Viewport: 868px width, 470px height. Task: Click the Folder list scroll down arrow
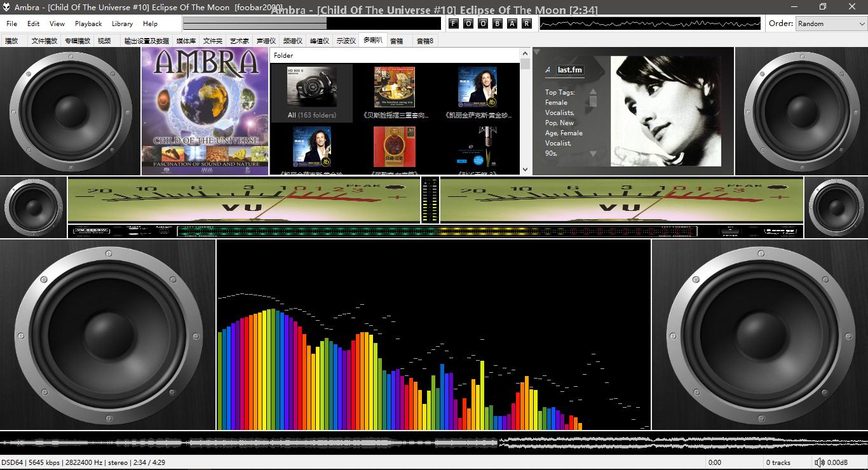point(525,170)
